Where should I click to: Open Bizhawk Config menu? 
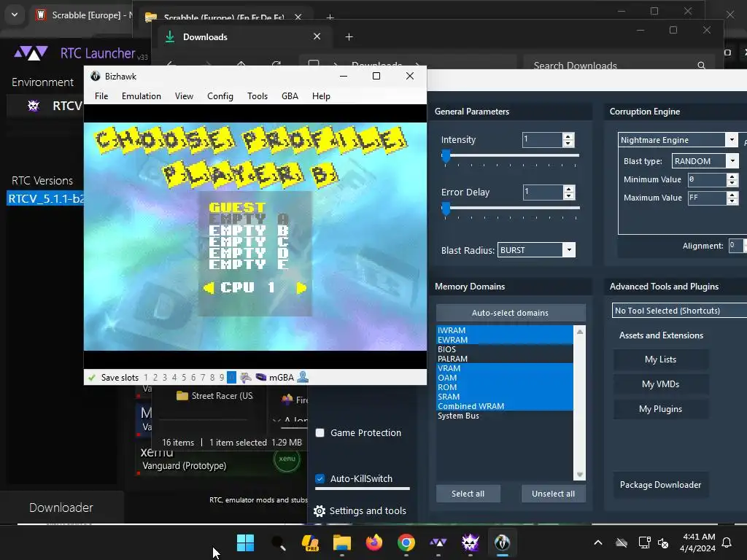coord(220,96)
